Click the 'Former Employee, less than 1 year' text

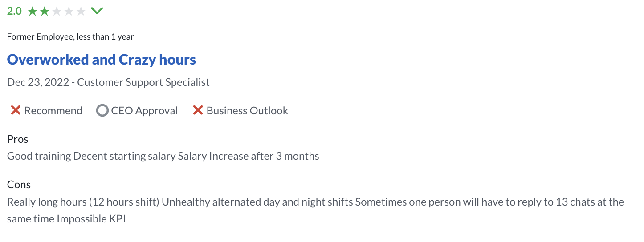pos(70,37)
